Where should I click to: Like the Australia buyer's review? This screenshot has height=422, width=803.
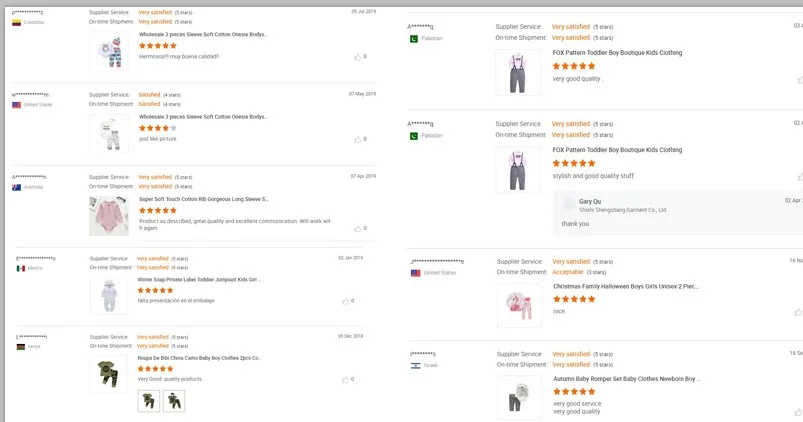click(x=357, y=228)
